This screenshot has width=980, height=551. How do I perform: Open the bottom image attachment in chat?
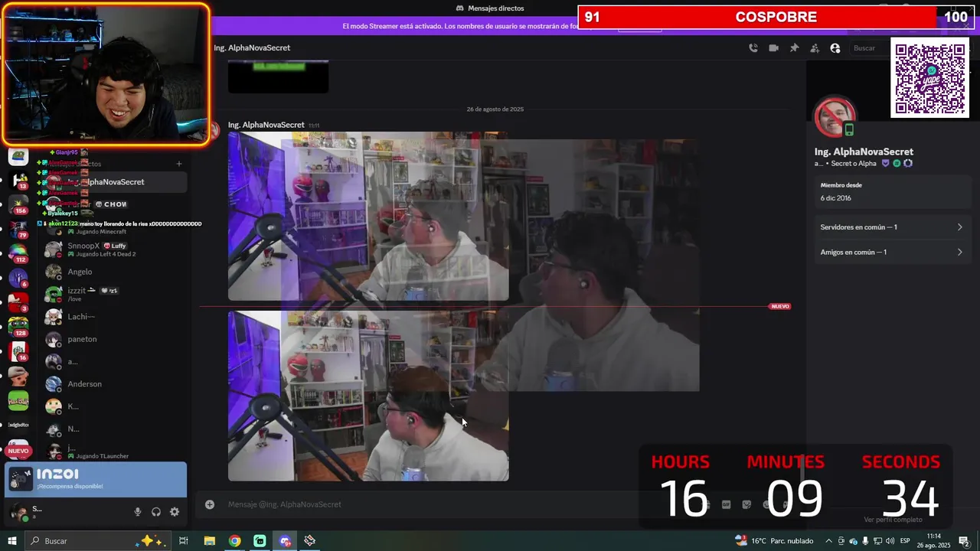point(368,396)
